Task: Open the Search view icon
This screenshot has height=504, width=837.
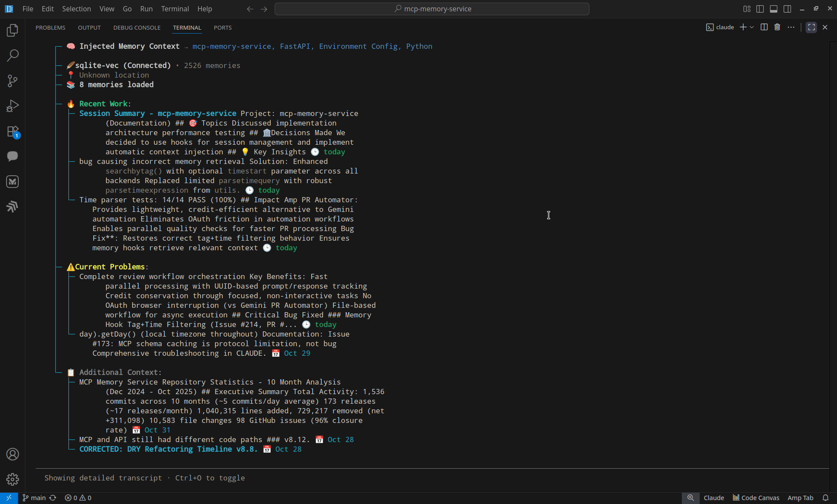Action: [13, 55]
